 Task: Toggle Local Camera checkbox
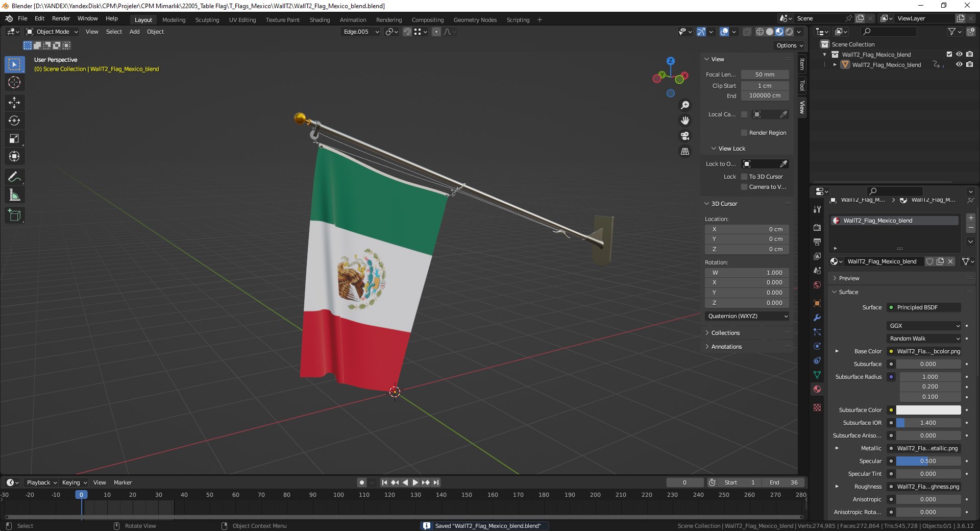coord(744,114)
